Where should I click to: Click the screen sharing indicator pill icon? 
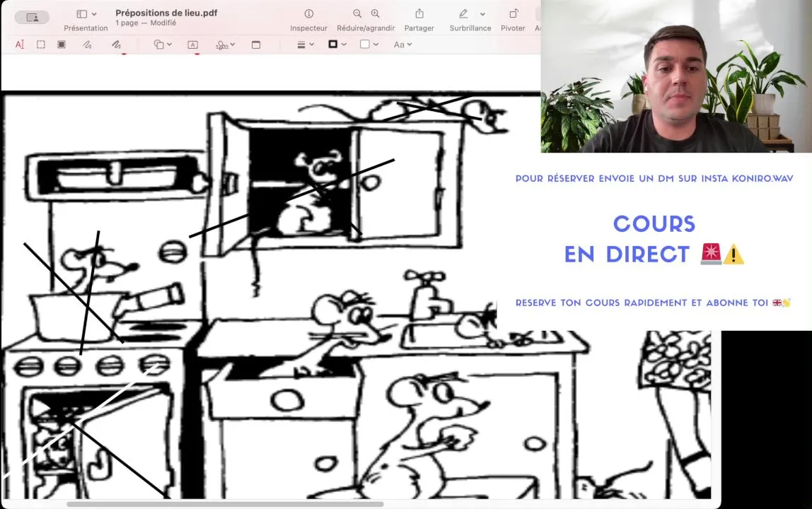(x=32, y=17)
